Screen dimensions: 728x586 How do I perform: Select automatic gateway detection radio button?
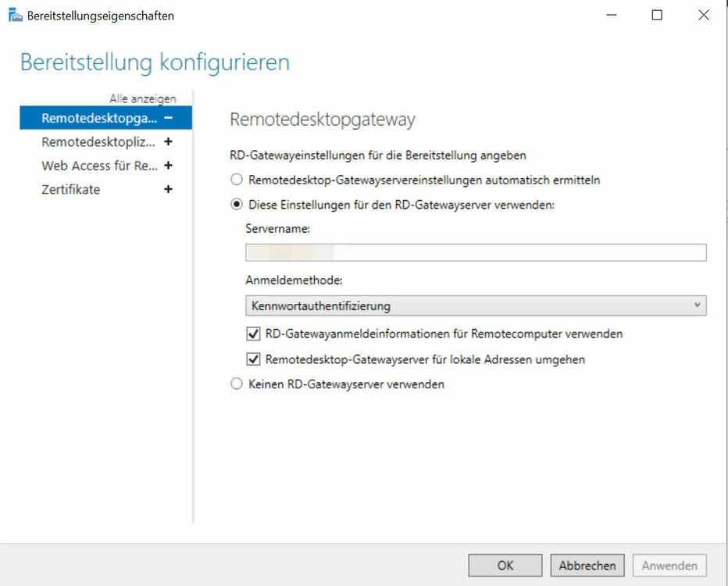point(237,180)
